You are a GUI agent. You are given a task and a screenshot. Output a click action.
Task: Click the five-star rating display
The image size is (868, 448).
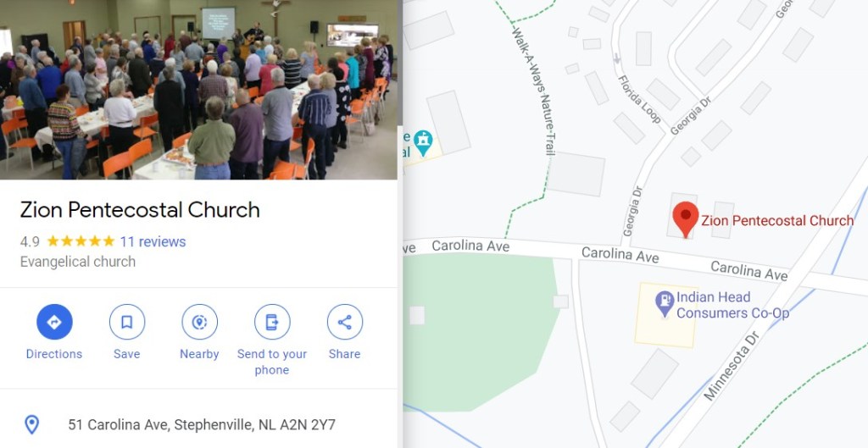coord(81,241)
